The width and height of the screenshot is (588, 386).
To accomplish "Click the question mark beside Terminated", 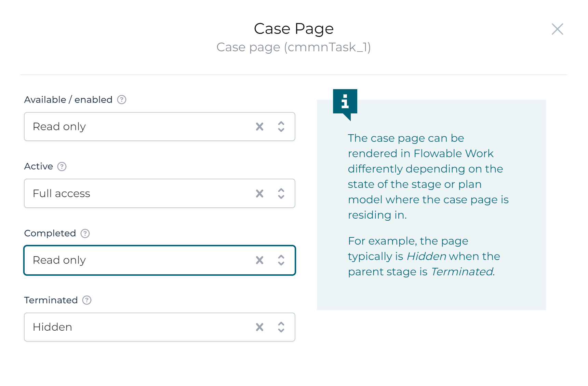I will (x=87, y=300).
